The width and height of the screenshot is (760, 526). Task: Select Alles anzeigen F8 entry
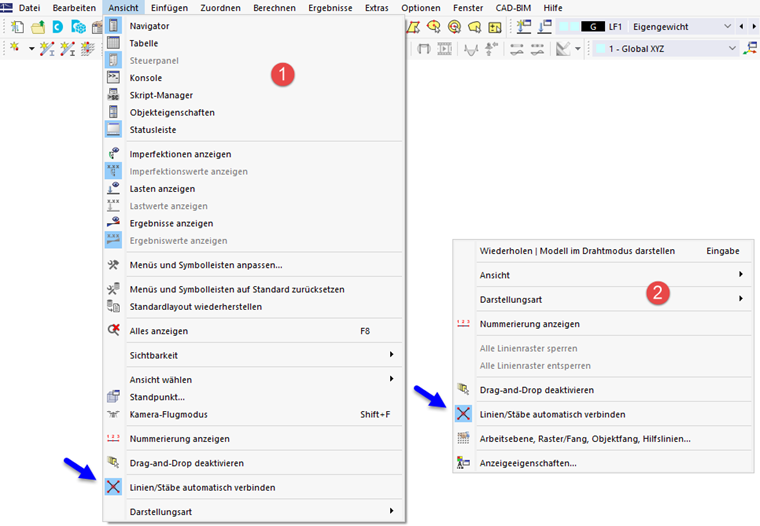click(253, 331)
